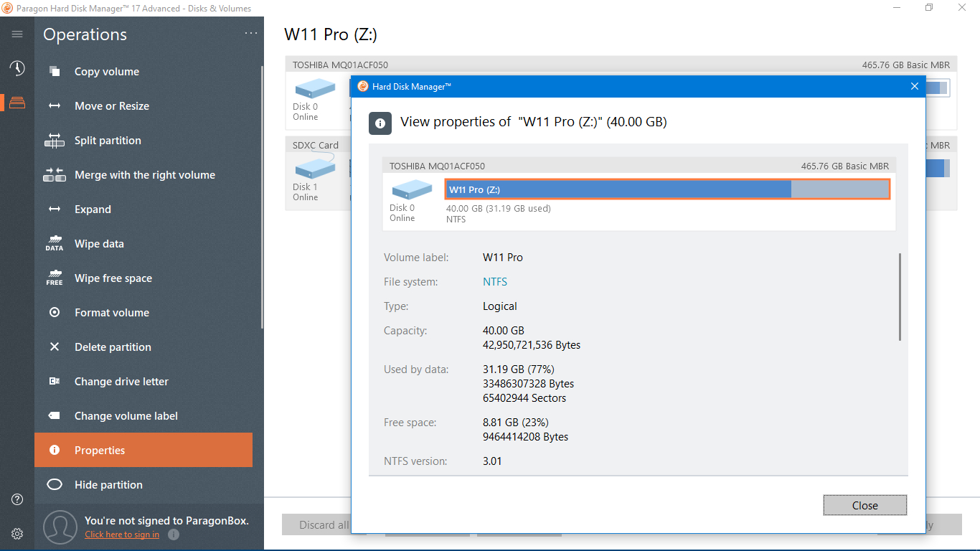Select Merge with the right volume

pyautogui.click(x=143, y=174)
